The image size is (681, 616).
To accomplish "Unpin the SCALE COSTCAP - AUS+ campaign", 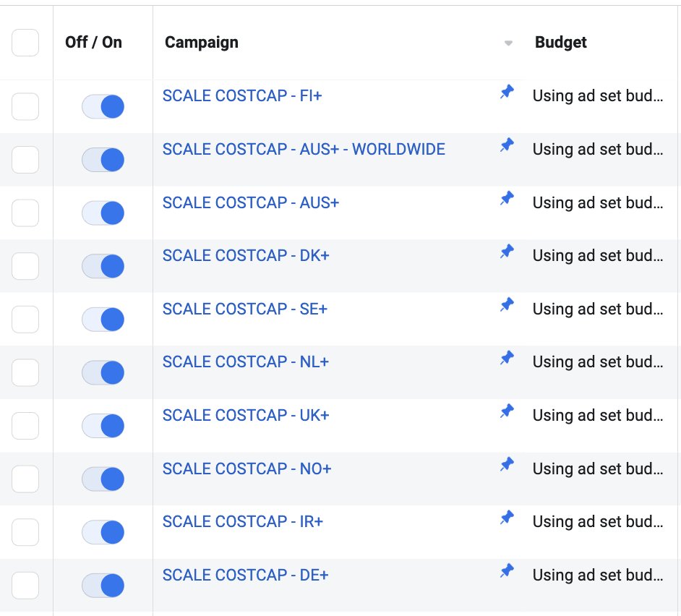I will tap(507, 198).
